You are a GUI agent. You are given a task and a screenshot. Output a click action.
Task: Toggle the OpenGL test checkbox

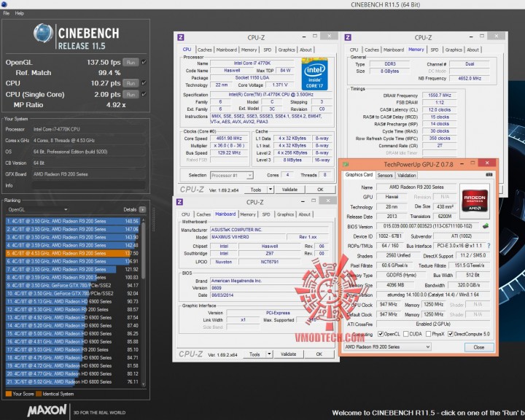point(144,62)
